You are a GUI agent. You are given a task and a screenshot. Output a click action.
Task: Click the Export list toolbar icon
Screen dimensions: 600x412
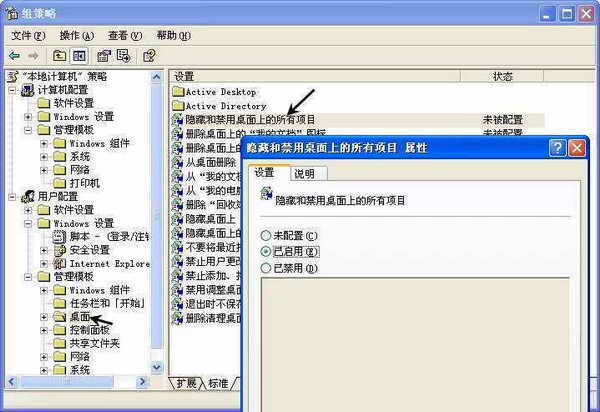tap(125, 55)
